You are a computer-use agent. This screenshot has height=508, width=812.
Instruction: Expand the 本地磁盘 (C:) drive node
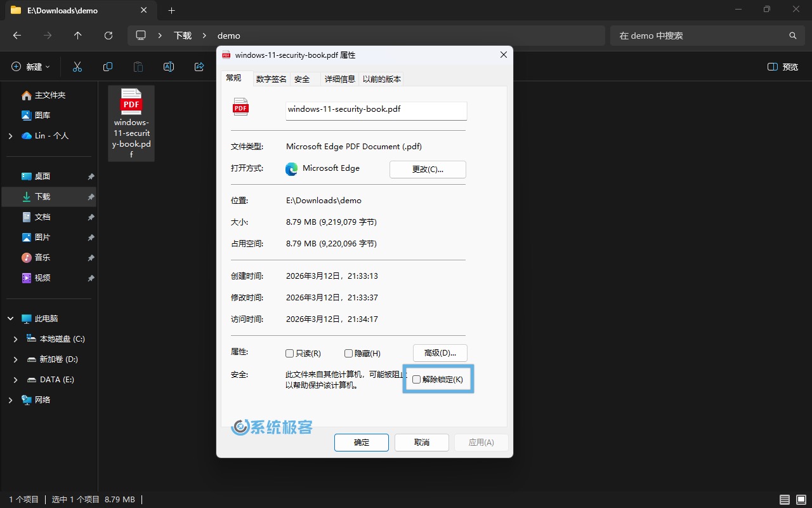pyautogui.click(x=16, y=339)
